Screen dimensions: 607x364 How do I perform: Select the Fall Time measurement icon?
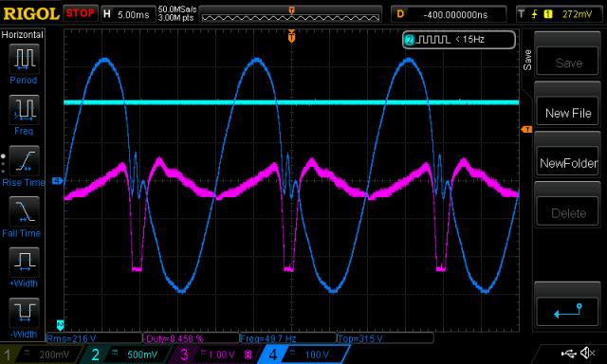[x=24, y=210]
